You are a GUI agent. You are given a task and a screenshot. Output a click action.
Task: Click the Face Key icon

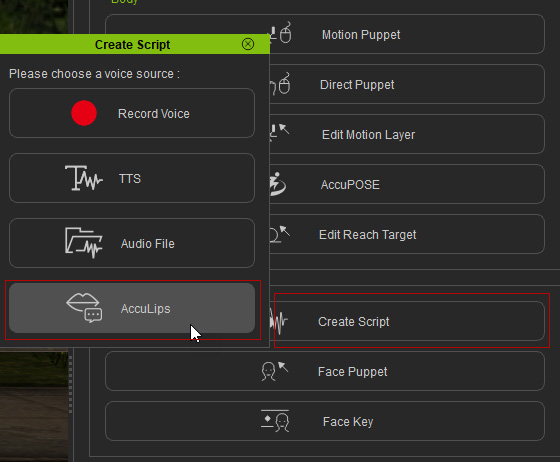tap(275, 421)
